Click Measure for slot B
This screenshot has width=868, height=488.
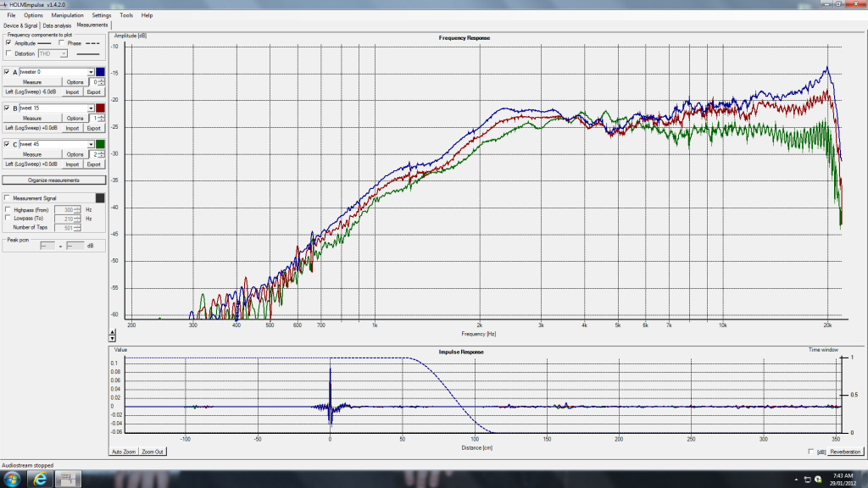(x=32, y=118)
